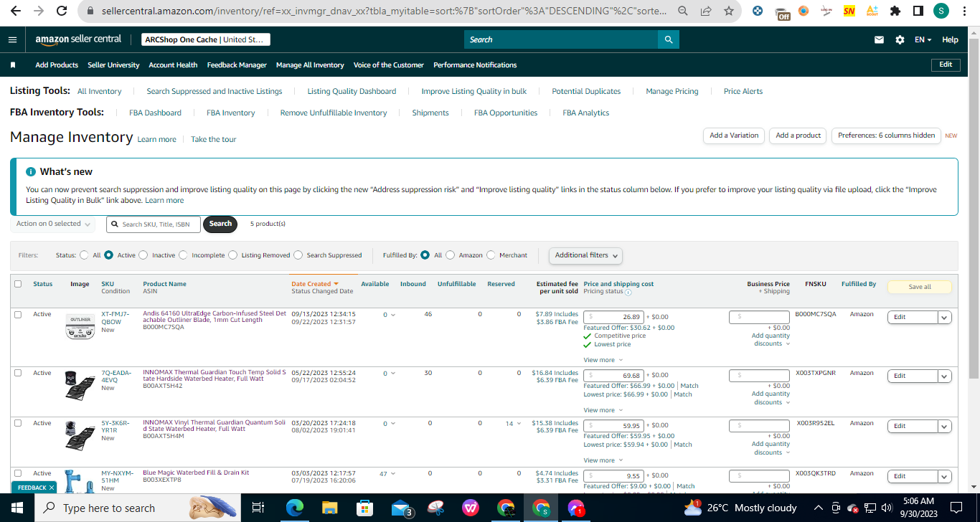Open the Chrome three-dot menu
The height and width of the screenshot is (522, 980).
[x=965, y=11]
